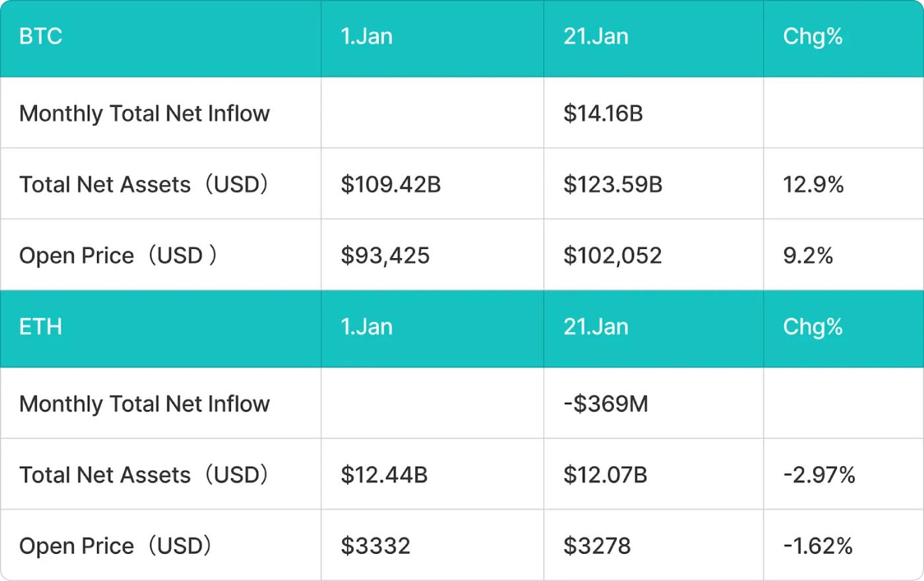Click BTC total net assets $123.59B
The height and width of the screenshot is (581, 924).
(x=612, y=184)
